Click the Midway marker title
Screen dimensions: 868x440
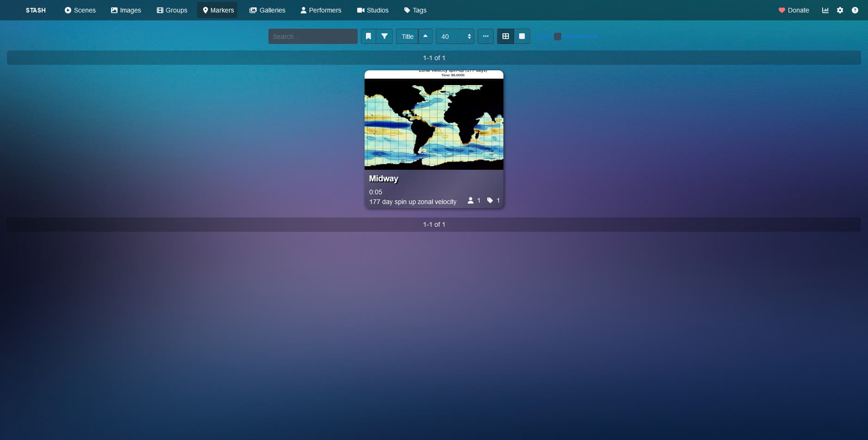384,179
